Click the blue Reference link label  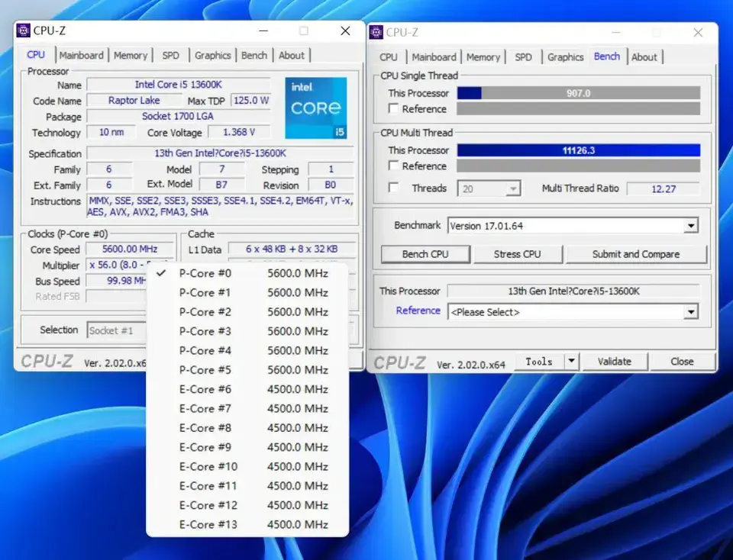coord(418,311)
